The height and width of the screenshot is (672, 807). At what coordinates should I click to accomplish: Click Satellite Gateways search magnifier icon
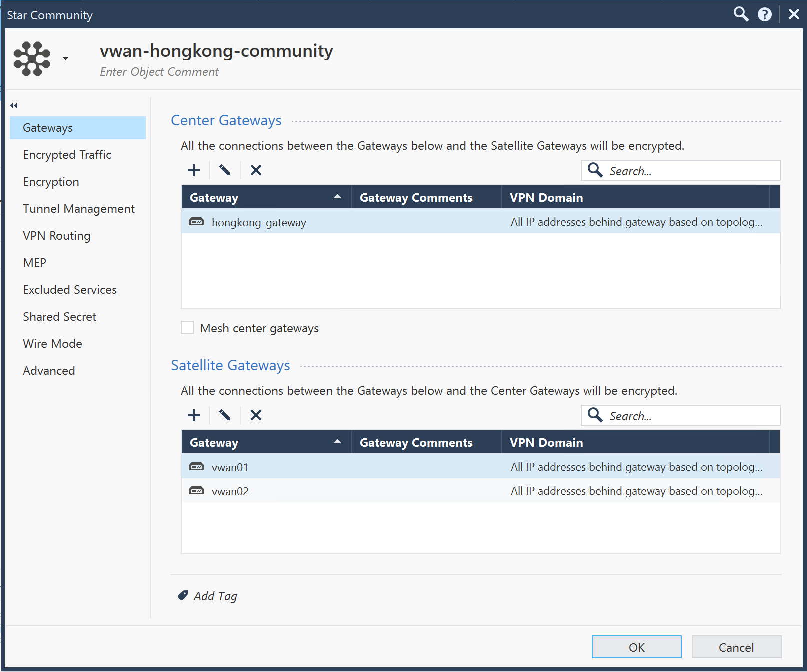(x=595, y=415)
